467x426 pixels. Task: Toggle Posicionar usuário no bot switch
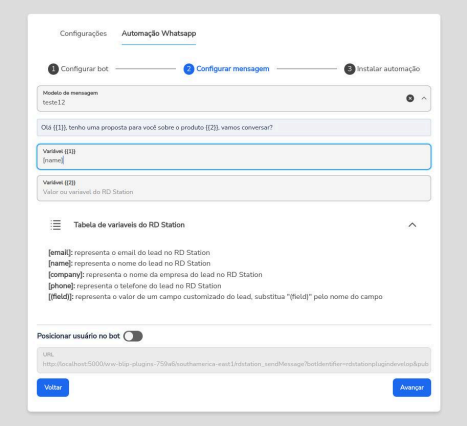133,336
